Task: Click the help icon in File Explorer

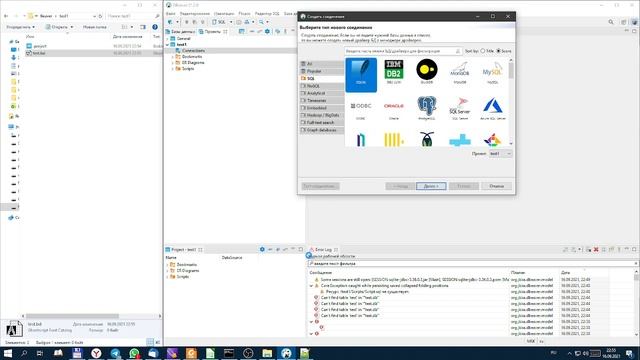Action: click(x=155, y=27)
